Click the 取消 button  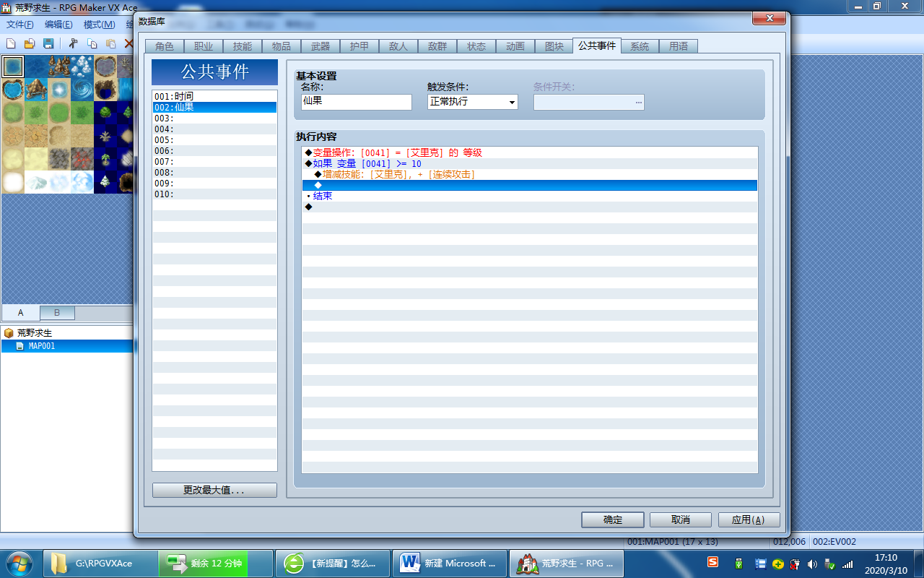tap(681, 519)
